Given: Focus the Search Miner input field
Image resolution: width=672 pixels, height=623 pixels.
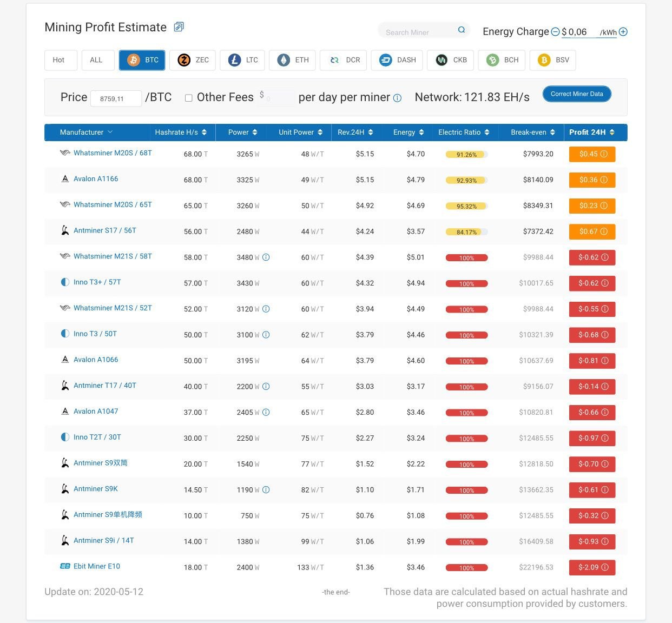Looking at the screenshot, I should tap(418, 32).
